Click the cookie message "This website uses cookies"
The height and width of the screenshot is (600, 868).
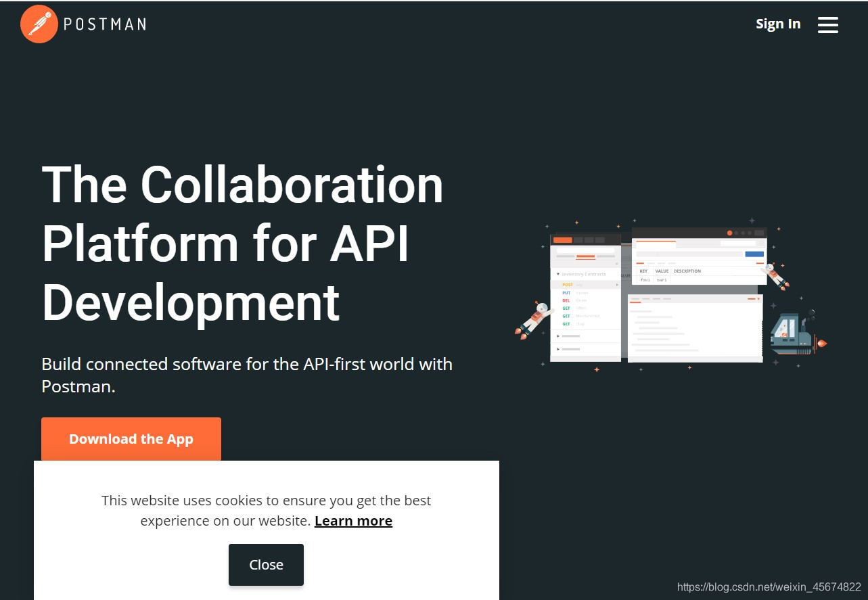(181, 501)
